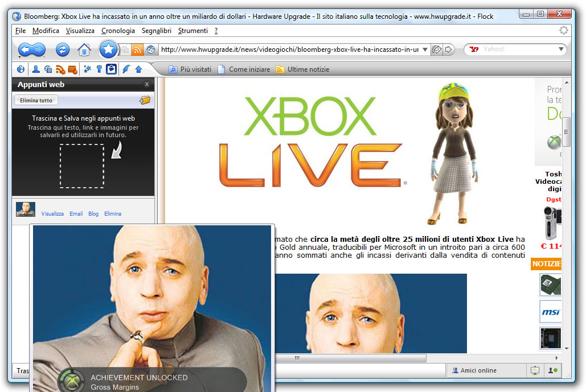586x392 pixels.
Task: Star this page as a favorite
Action: [x=108, y=49]
